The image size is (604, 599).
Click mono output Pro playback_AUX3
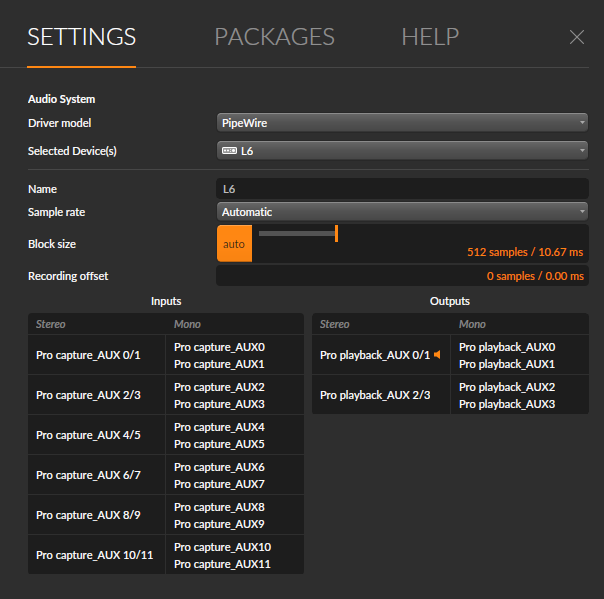pyautogui.click(x=507, y=404)
